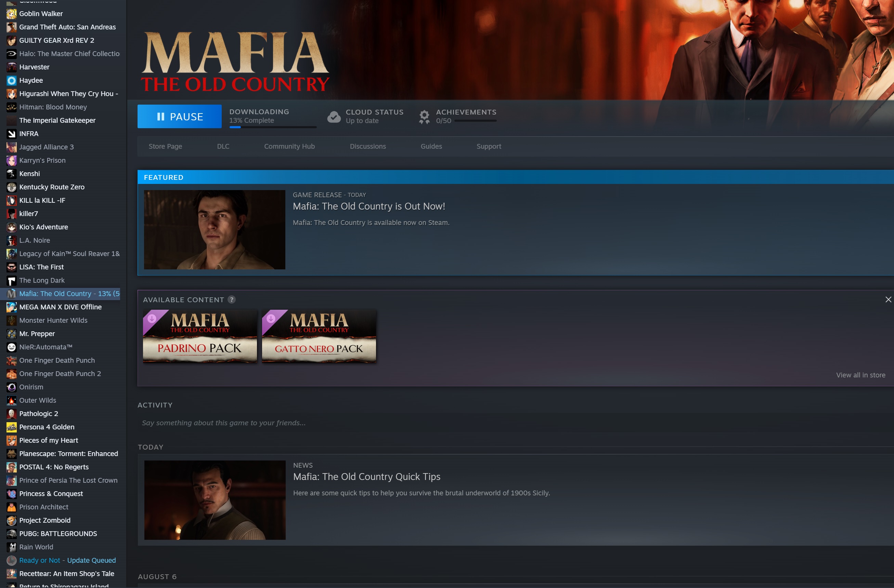This screenshot has width=894, height=588.
Task: Open the Community Hub tab
Action: (289, 146)
